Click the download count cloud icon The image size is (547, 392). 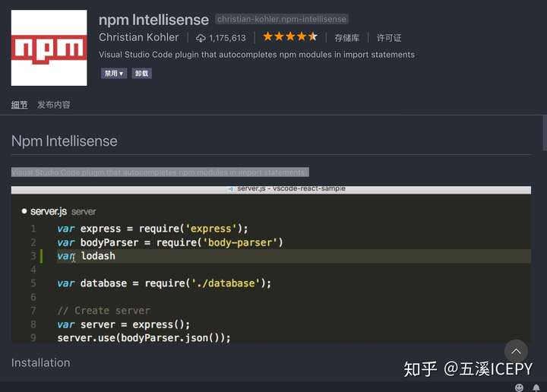[x=201, y=38]
